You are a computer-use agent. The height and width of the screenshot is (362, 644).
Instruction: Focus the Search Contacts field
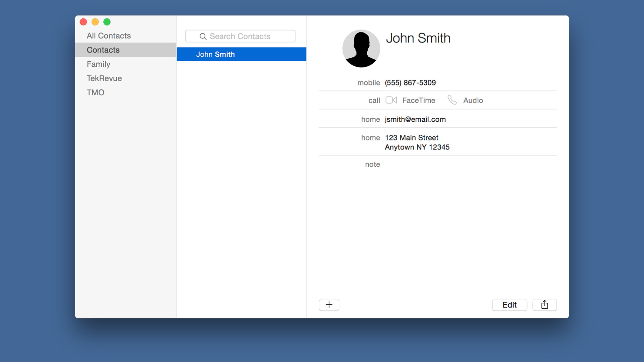point(240,36)
